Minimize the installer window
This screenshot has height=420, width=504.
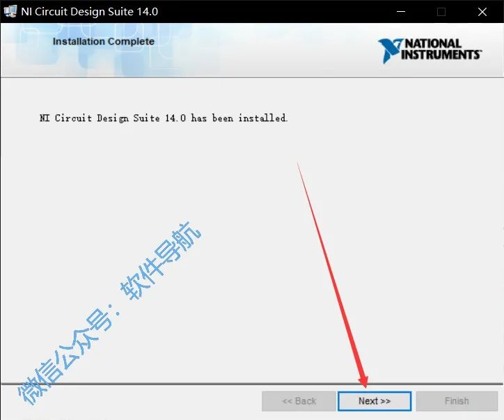[x=401, y=12]
